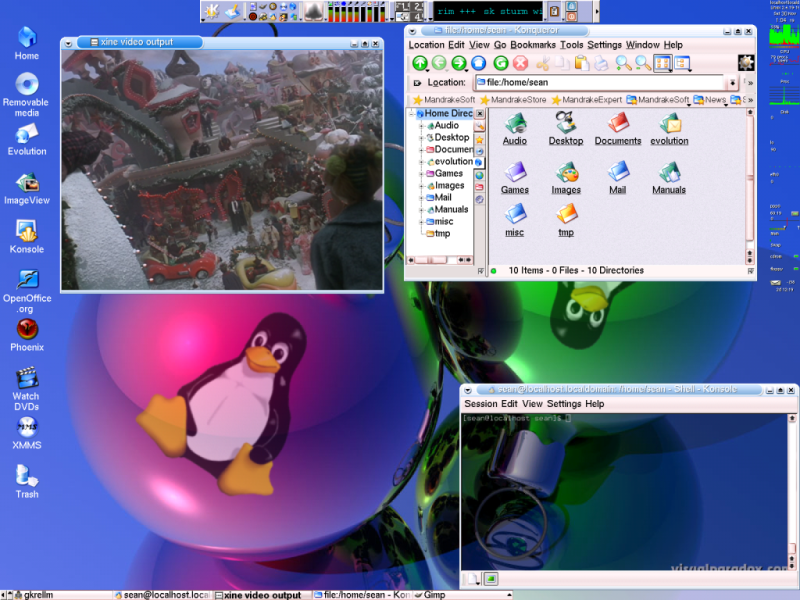Click the Paste clipboard icon in Konqueror

tap(582, 63)
